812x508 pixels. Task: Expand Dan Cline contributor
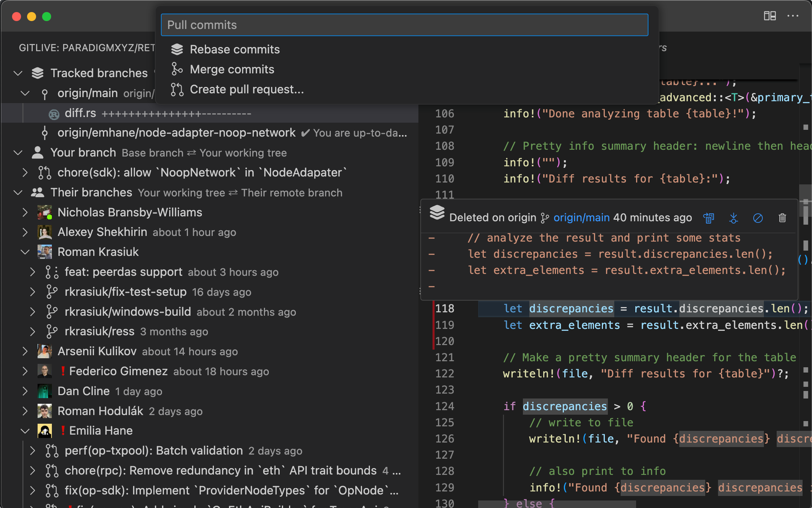25,391
